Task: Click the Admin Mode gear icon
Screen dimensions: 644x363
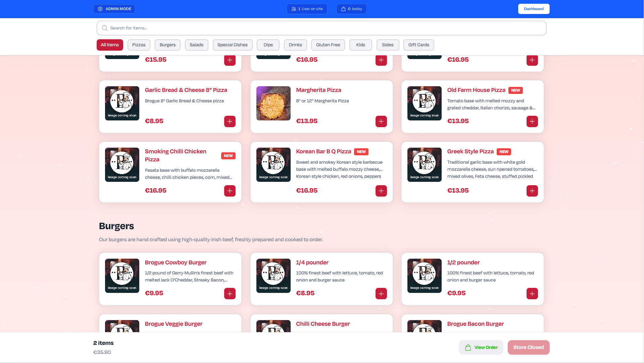Action: coord(100,9)
